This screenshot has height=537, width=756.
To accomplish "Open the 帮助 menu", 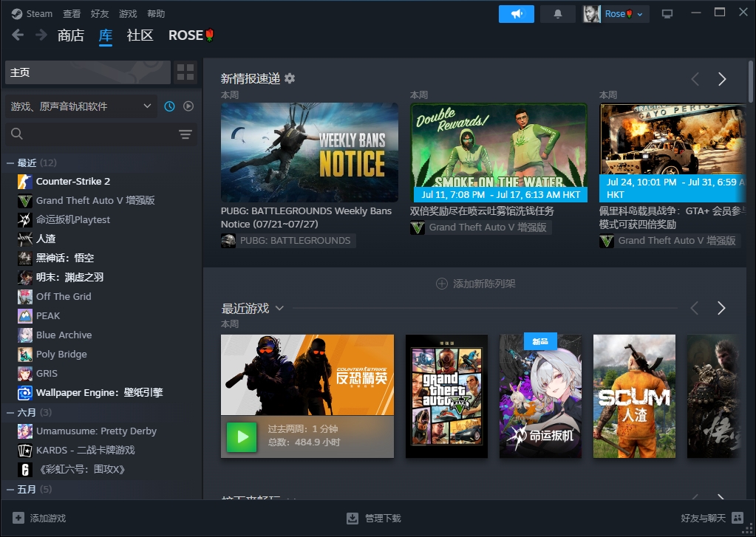I will click(x=156, y=14).
